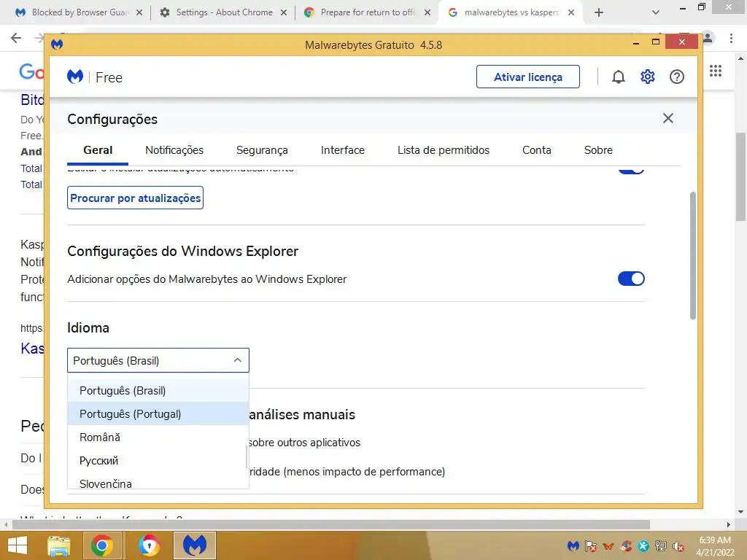Close the Configurações panel with the X
Screen dimensions: 747x560
point(668,118)
